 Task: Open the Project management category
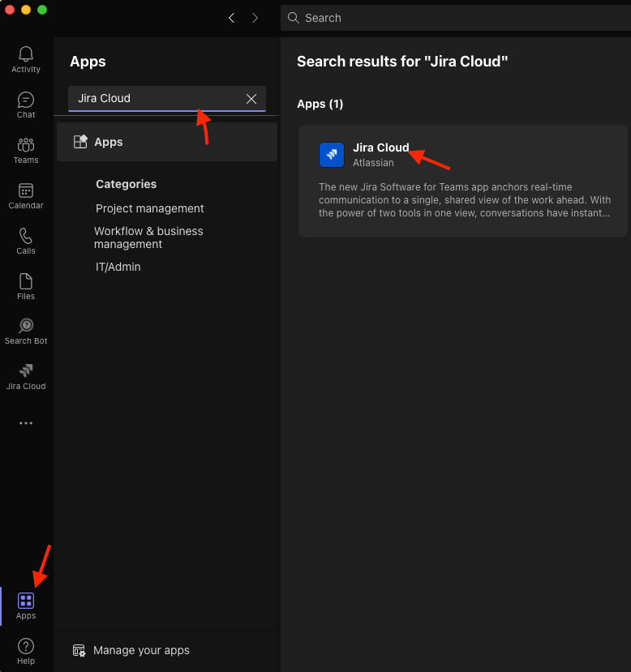[149, 208]
